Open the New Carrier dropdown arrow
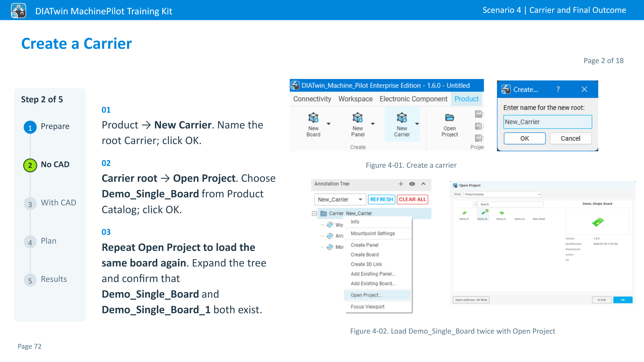Screen dimensions: 644x362 click(417, 124)
